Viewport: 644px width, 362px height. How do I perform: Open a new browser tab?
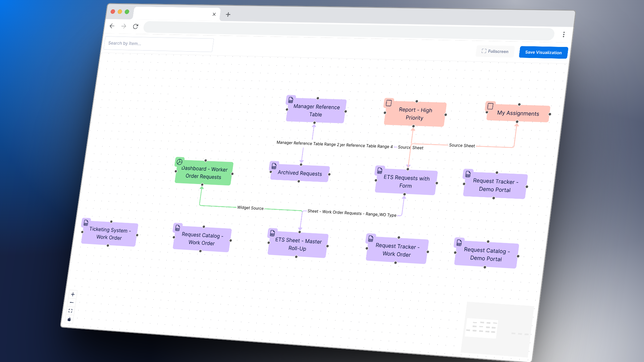click(228, 14)
